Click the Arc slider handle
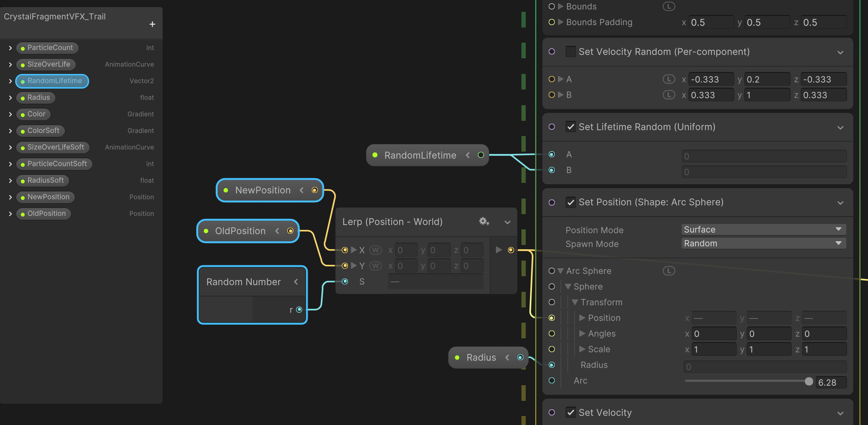The width and height of the screenshot is (868, 425). click(x=809, y=381)
